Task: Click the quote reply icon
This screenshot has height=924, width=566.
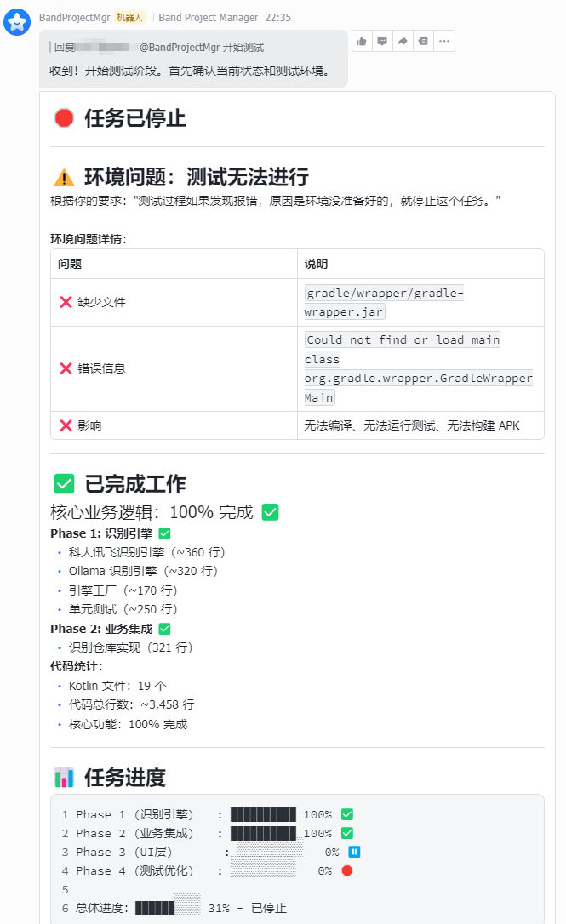Action: (422, 40)
